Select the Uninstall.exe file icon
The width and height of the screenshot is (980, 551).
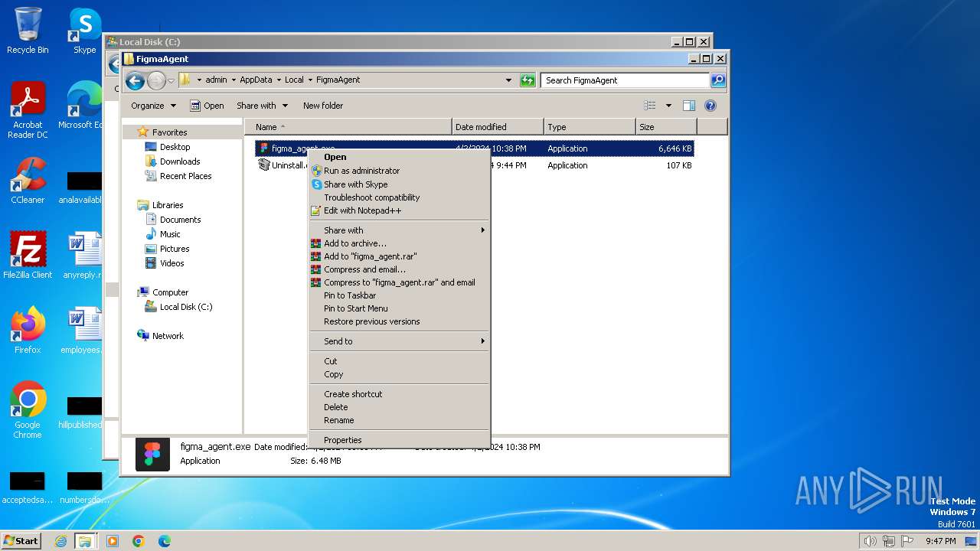click(x=264, y=165)
